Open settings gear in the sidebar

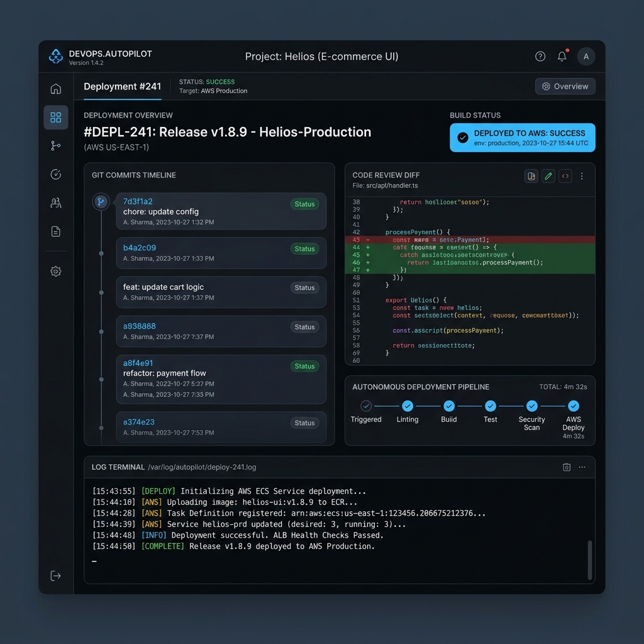[56, 271]
